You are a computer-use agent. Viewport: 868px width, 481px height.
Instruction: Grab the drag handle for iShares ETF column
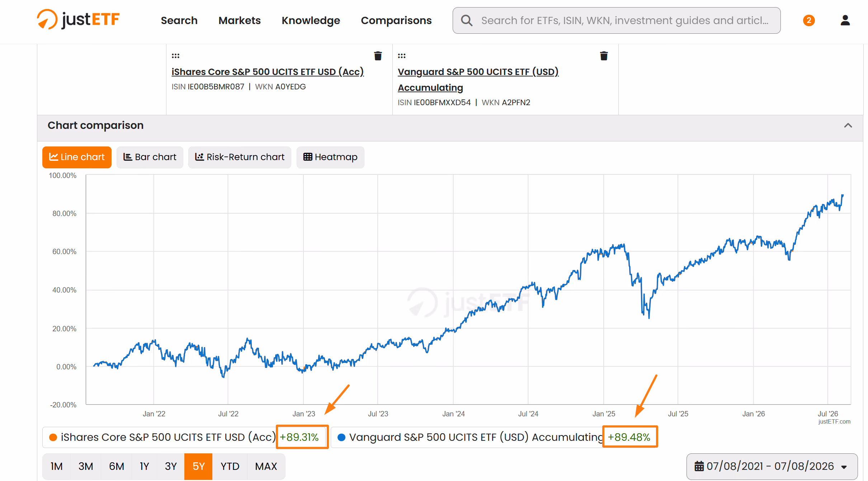[175, 56]
